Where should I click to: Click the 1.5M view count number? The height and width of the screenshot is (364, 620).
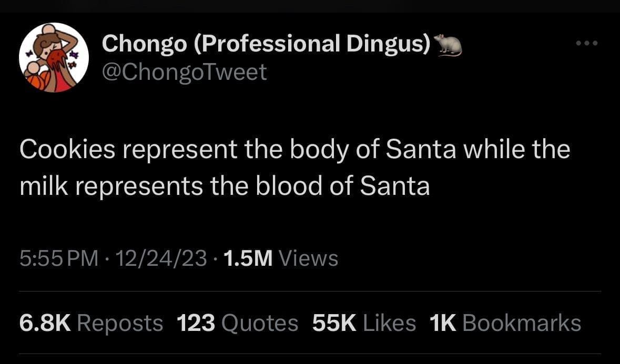tap(248, 258)
